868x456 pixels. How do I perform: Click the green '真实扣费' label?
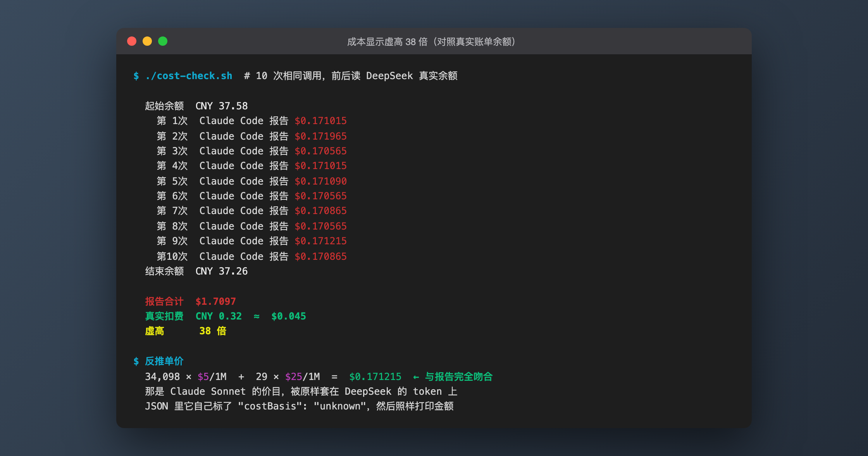(164, 316)
